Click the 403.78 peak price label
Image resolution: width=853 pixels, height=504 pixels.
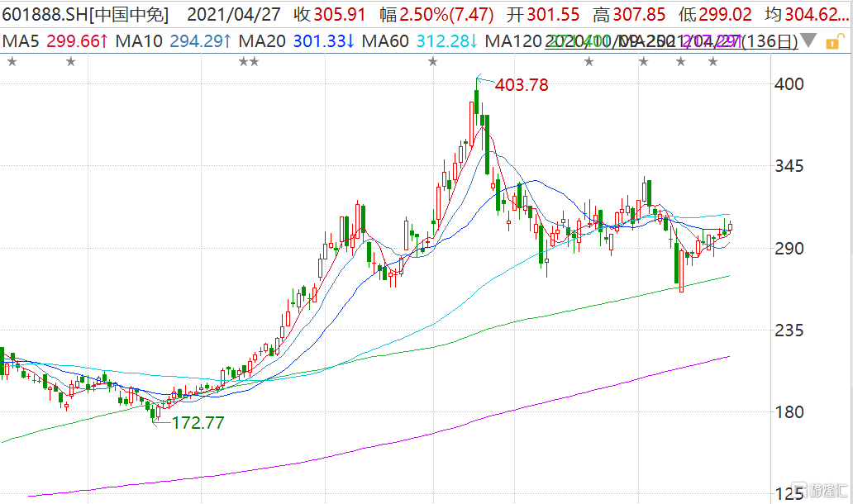(x=522, y=85)
